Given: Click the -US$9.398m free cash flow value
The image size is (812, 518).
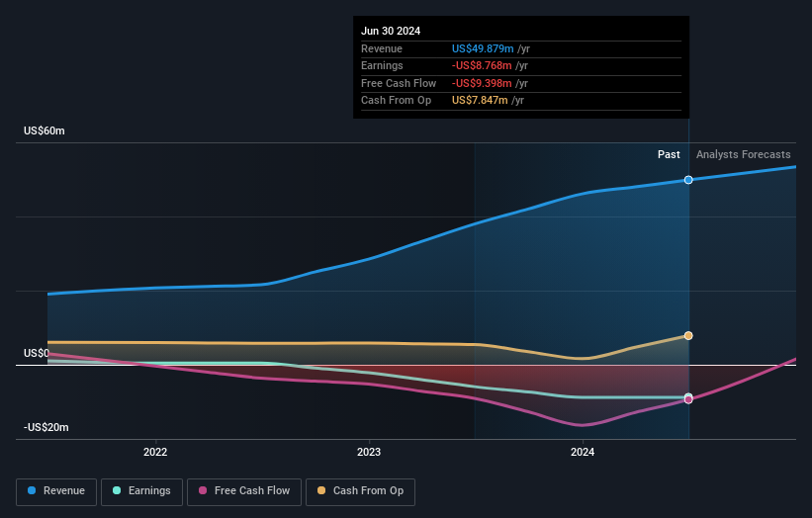Looking at the screenshot, I should [482, 83].
